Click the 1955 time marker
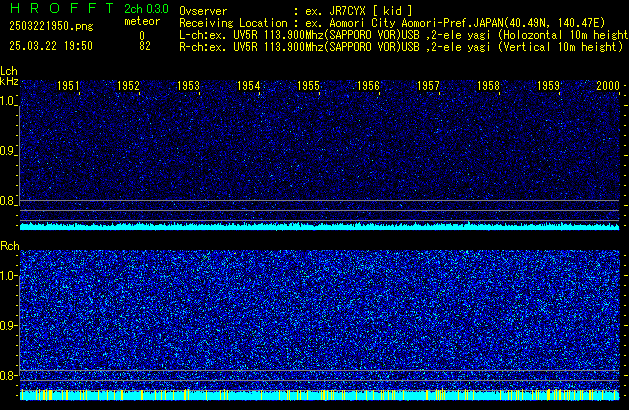This screenshot has width=629, height=410. tap(308, 85)
